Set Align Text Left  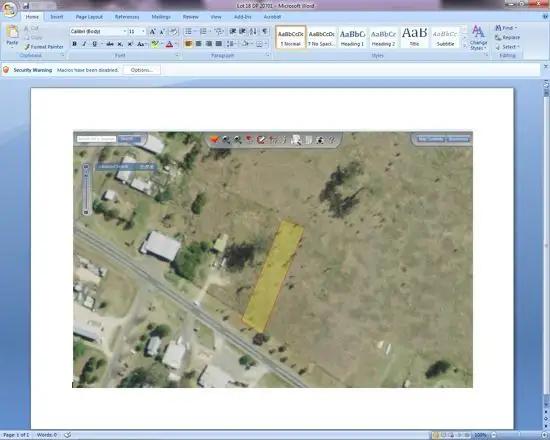pyautogui.click(x=189, y=44)
